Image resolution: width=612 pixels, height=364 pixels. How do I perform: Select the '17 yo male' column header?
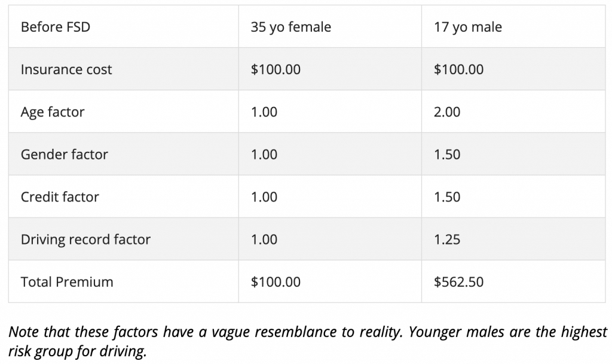[x=468, y=27]
